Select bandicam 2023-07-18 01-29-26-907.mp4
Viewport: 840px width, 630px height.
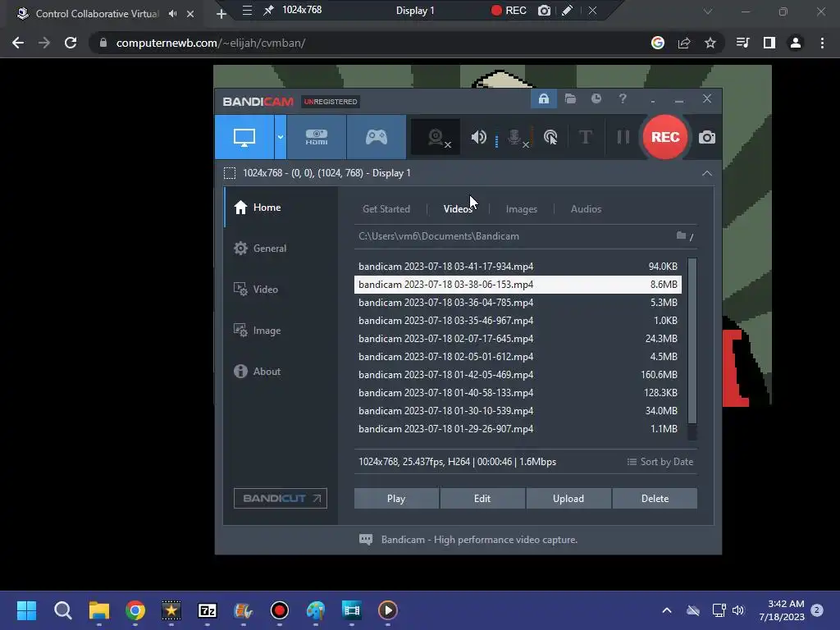[x=518, y=429]
